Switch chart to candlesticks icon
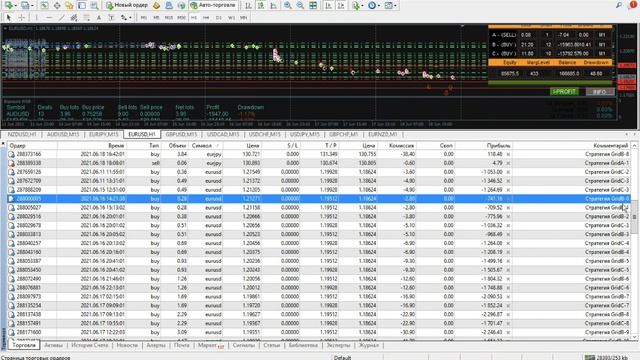The height and width of the screenshot is (360, 640). [260, 5]
